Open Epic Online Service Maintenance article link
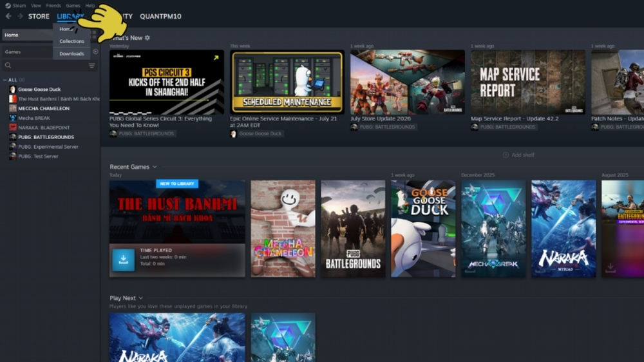The width and height of the screenshot is (644, 362). (x=283, y=122)
